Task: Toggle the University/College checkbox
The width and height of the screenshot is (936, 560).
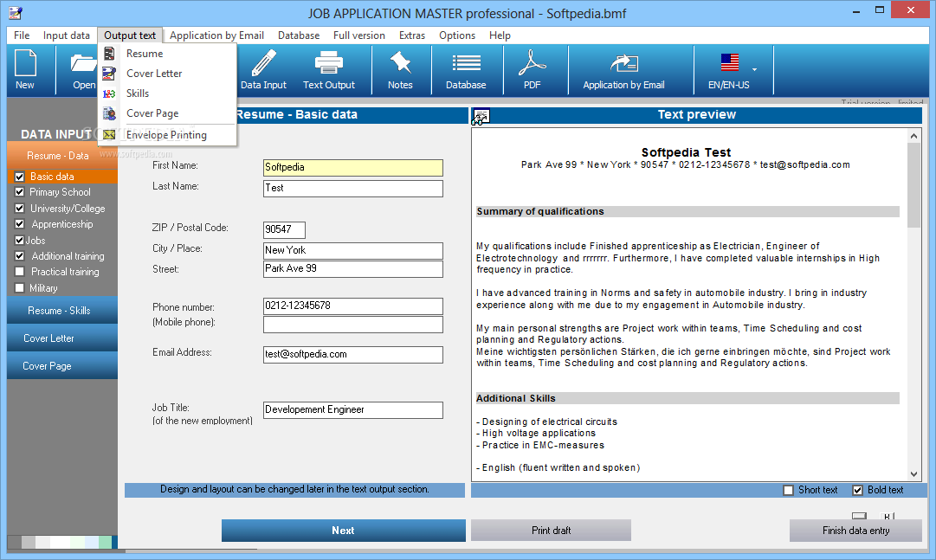Action: 20,209
